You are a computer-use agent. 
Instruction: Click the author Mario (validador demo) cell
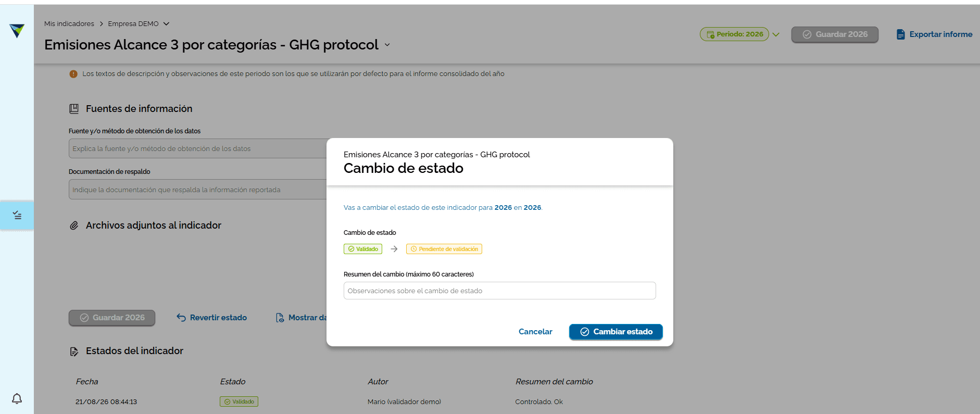404,402
